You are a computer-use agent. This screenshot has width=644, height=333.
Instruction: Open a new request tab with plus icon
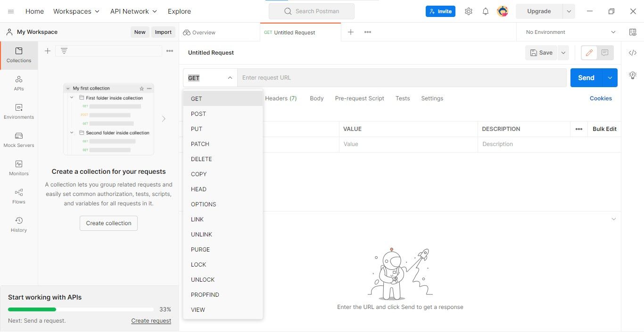[351, 32]
